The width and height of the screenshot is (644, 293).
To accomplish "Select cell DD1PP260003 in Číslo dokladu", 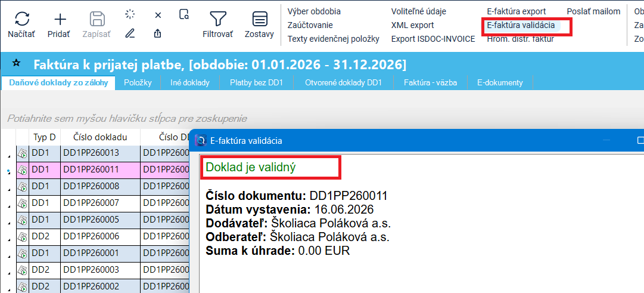I will [x=100, y=270].
